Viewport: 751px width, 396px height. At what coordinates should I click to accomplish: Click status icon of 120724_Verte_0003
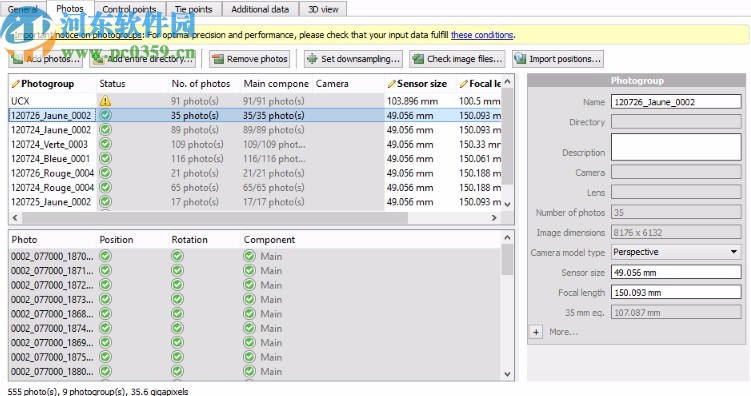pyautogui.click(x=105, y=144)
